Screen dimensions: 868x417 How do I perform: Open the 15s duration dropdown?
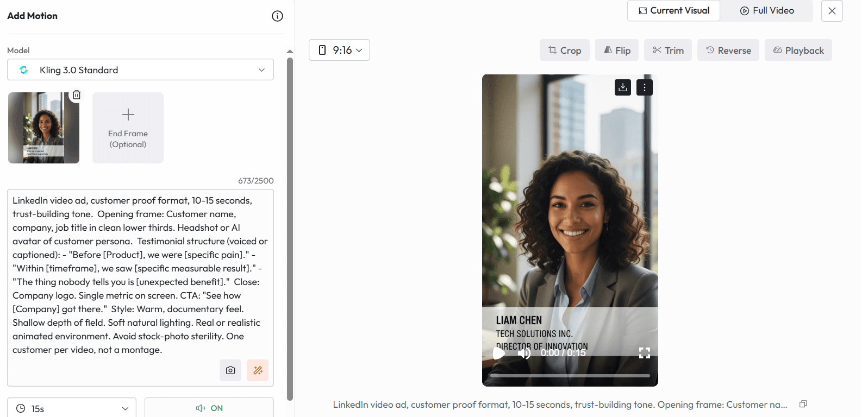pyautogui.click(x=72, y=408)
